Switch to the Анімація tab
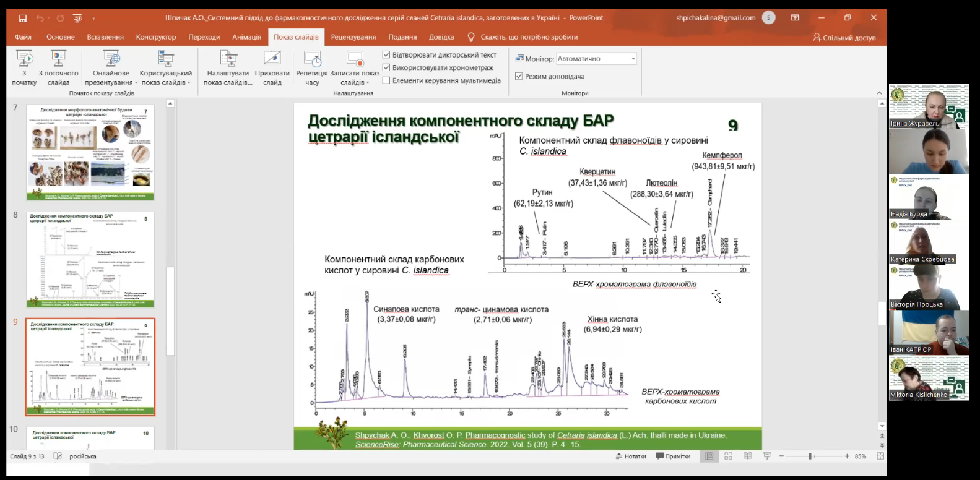Image resolution: width=980 pixels, height=480 pixels. [247, 37]
